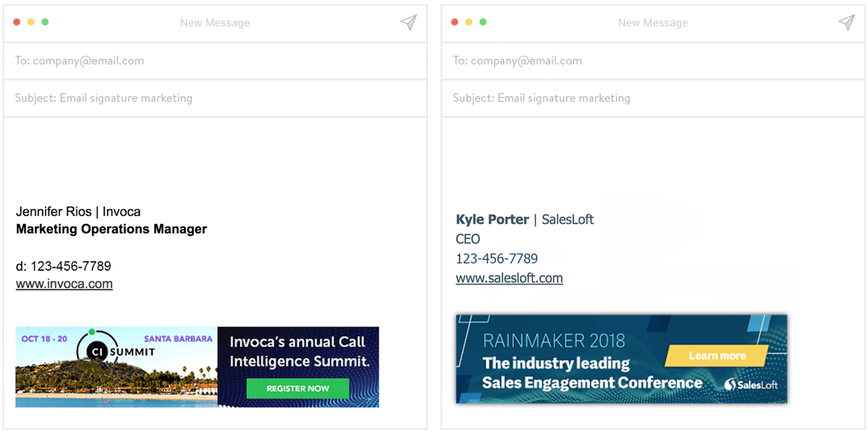Image resolution: width=868 pixels, height=434 pixels.
Task: Click the Rainmaker 2018 conference banner image
Action: coord(621,359)
